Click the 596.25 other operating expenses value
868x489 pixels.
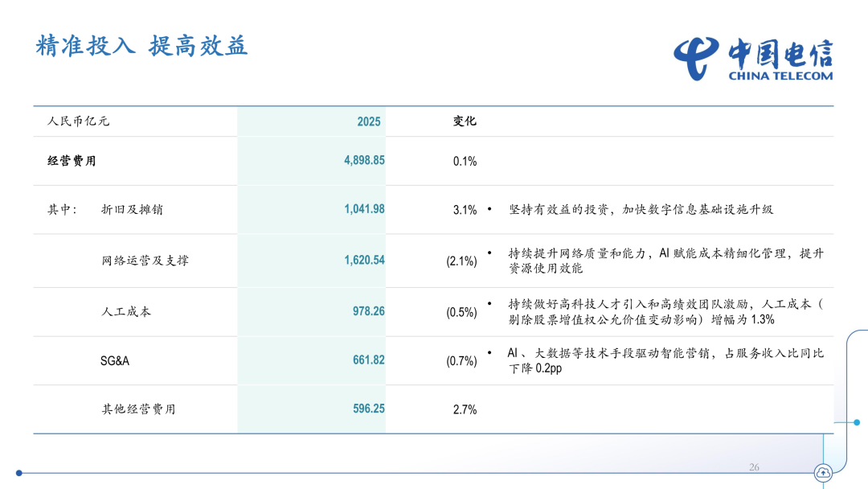click(368, 409)
